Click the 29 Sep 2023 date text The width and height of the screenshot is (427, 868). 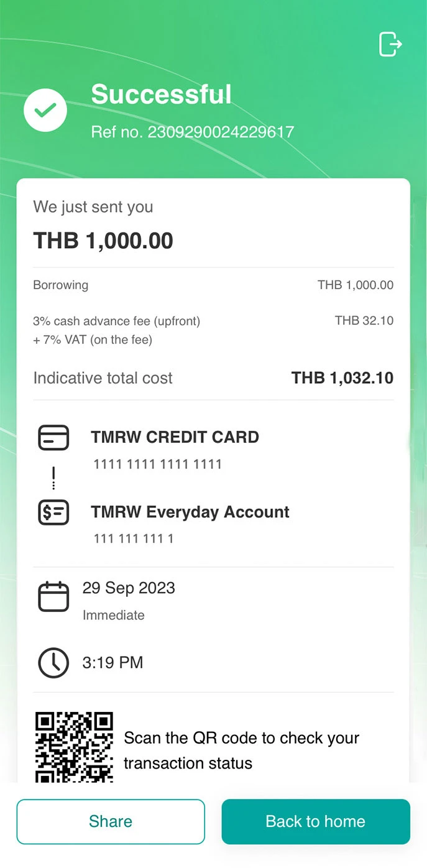[x=129, y=588]
